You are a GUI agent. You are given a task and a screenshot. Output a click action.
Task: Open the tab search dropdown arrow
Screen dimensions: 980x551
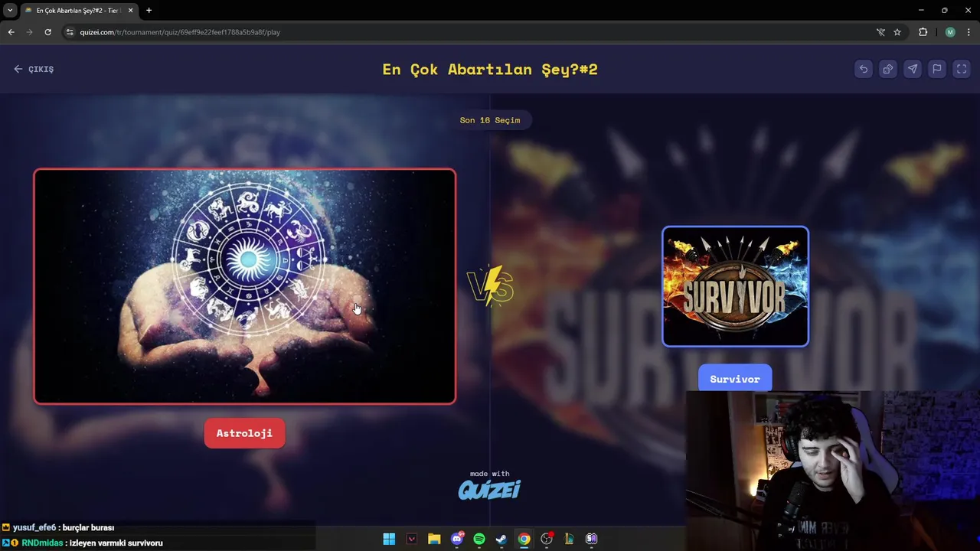click(x=10, y=11)
